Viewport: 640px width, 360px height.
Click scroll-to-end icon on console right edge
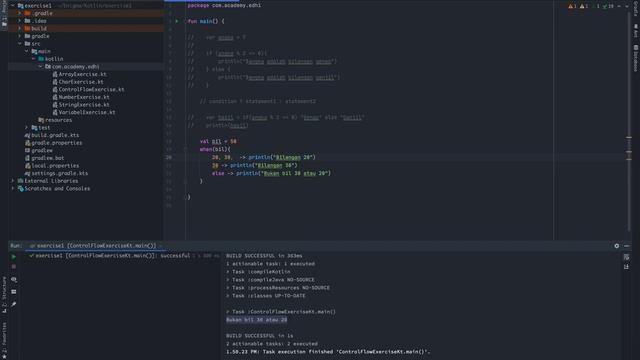[627, 267]
